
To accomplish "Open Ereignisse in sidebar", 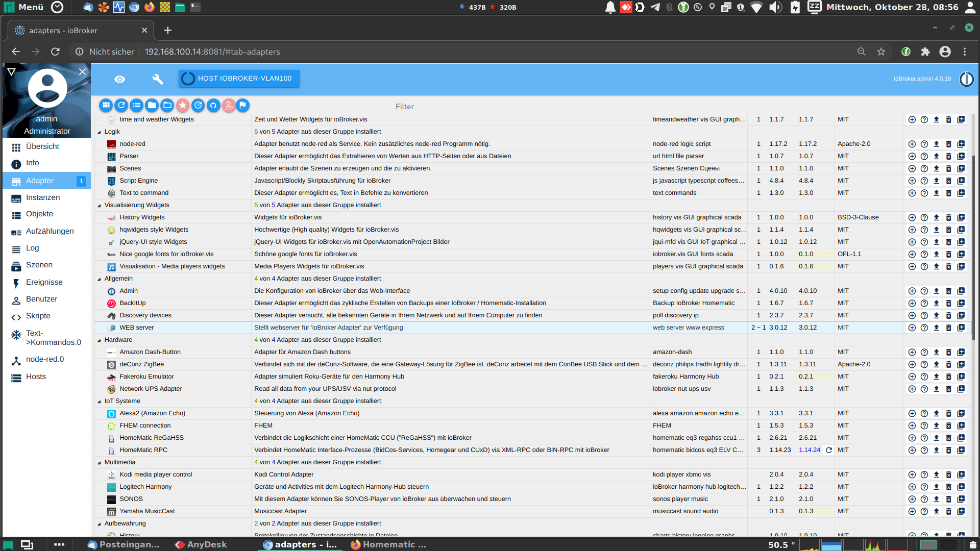I will 44,282.
